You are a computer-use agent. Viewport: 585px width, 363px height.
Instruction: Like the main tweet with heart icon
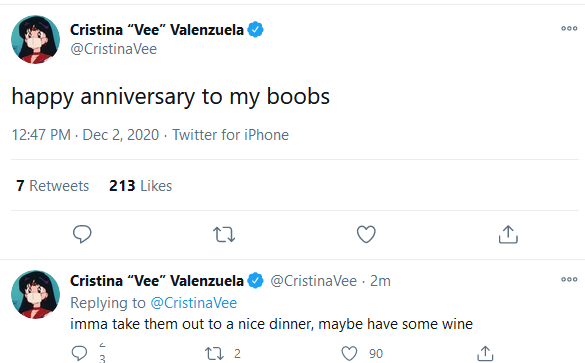click(366, 234)
